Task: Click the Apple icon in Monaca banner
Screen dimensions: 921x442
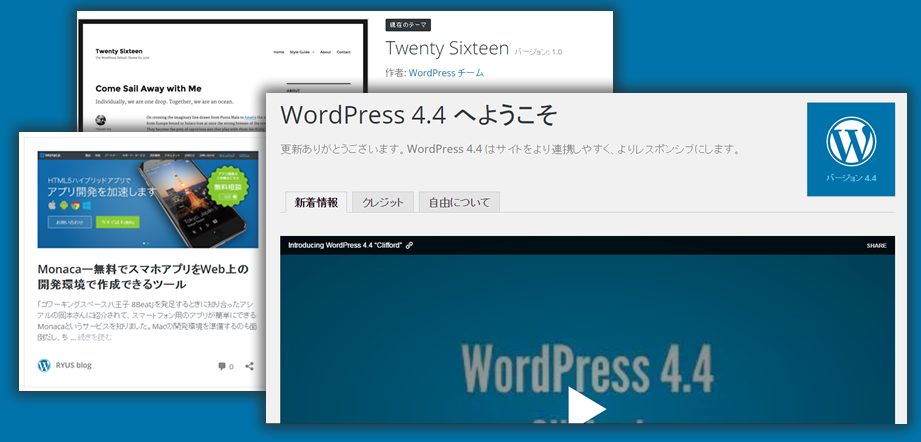Action: pyautogui.click(x=52, y=205)
